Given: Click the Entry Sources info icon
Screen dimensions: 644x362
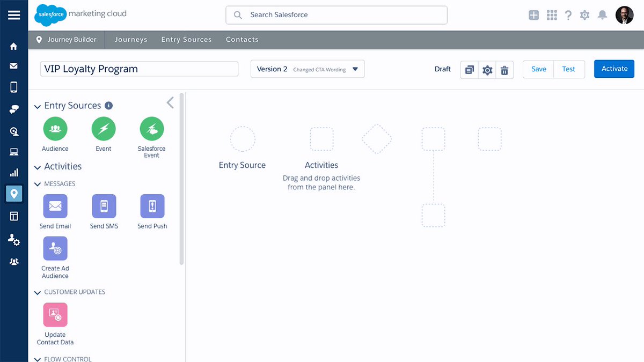Looking at the screenshot, I should coord(108,106).
